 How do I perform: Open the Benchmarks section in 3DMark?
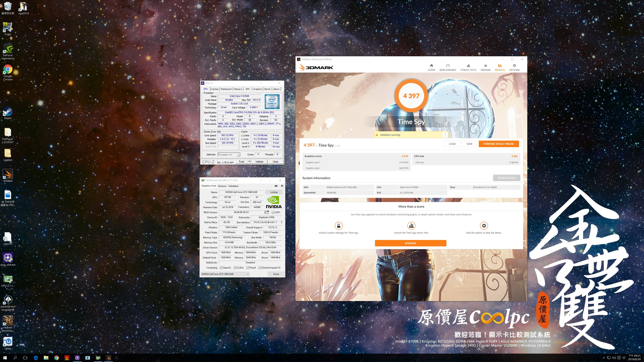pos(447,67)
